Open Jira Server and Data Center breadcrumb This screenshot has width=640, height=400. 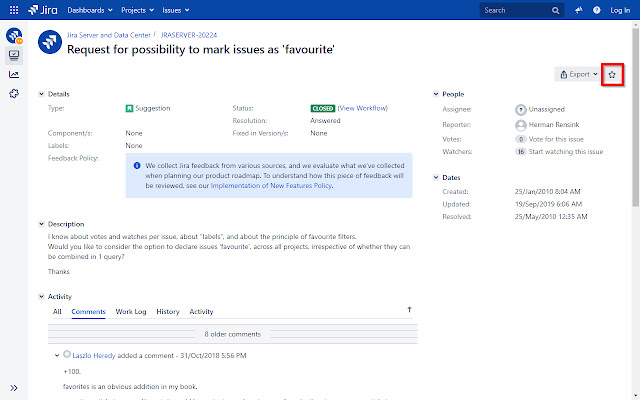[x=109, y=35]
